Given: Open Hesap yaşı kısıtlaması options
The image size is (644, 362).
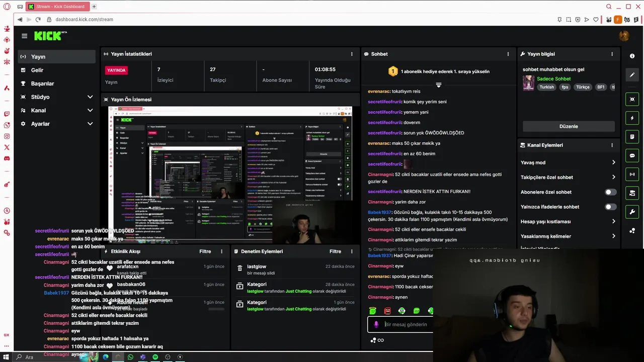Looking at the screenshot, I should click(x=569, y=221).
